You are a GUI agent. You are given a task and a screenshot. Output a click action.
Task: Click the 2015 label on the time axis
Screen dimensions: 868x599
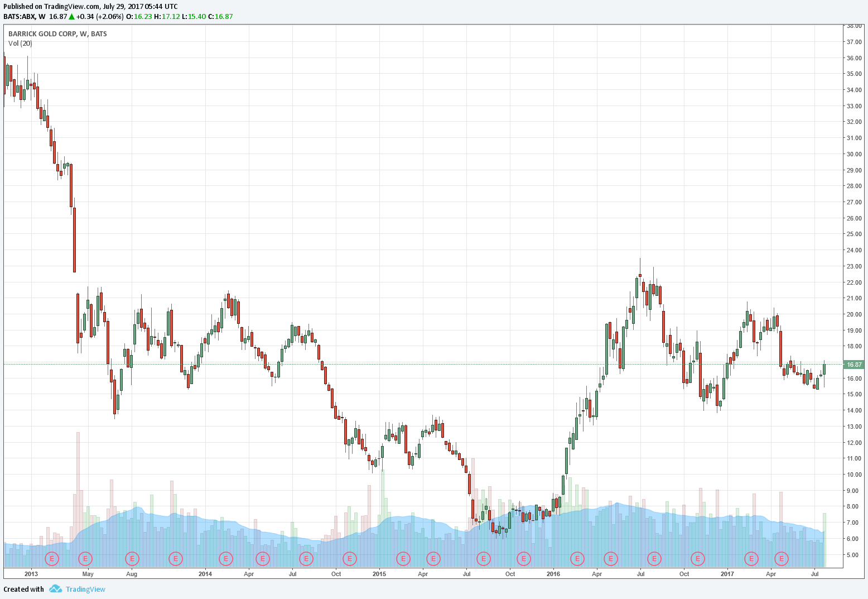coord(379,573)
